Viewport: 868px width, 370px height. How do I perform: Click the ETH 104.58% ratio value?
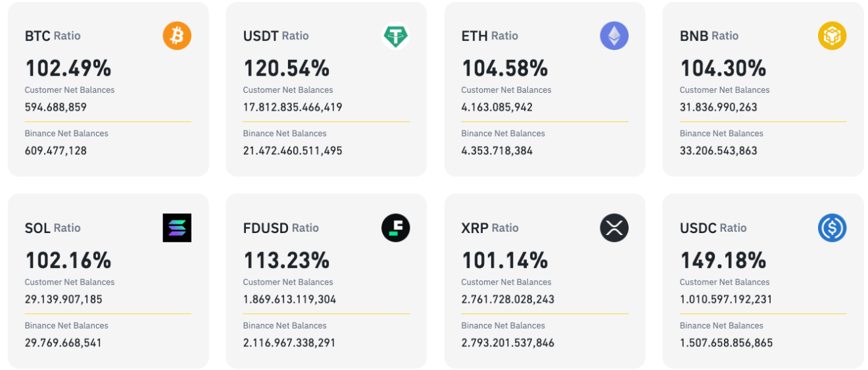click(504, 68)
